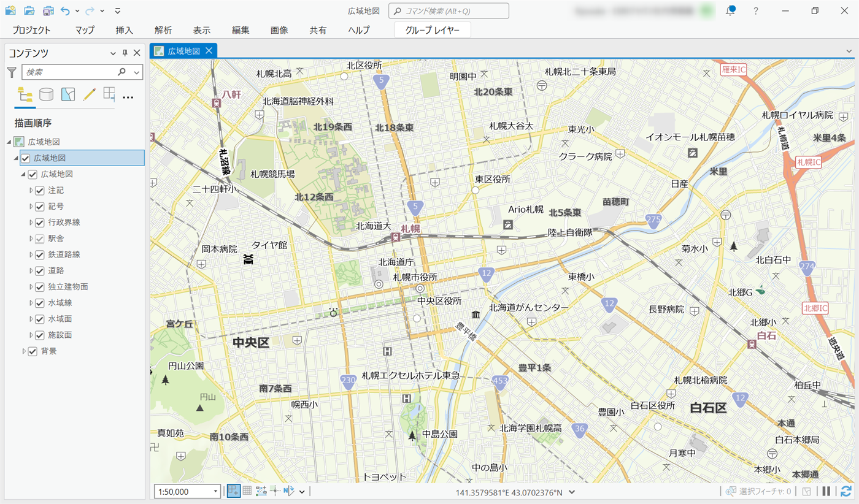Expand the 注記 layer node
Viewport: 859px width, 504px height.
tap(31, 190)
